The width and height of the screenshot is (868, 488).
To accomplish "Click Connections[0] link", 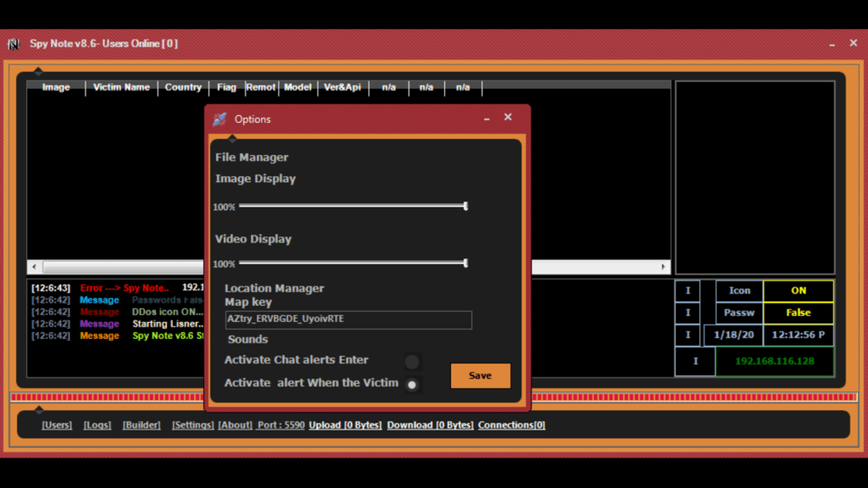I will tap(511, 425).
